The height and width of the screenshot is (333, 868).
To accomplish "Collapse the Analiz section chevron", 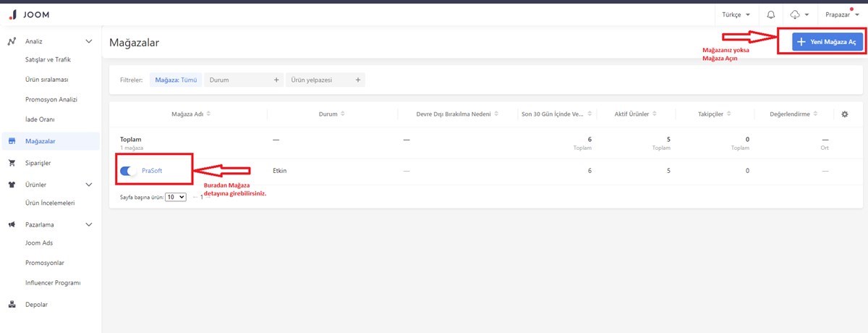I will (x=89, y=41).
